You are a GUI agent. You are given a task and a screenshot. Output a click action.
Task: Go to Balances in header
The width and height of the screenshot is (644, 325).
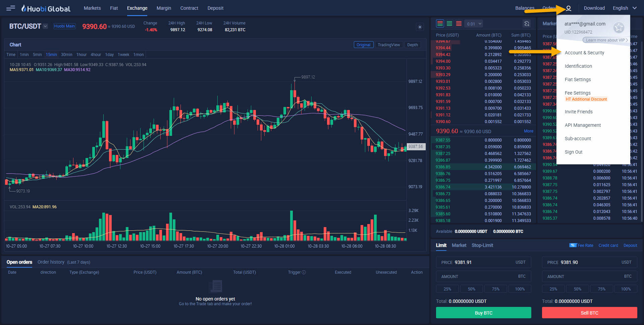tap(525, 8)
